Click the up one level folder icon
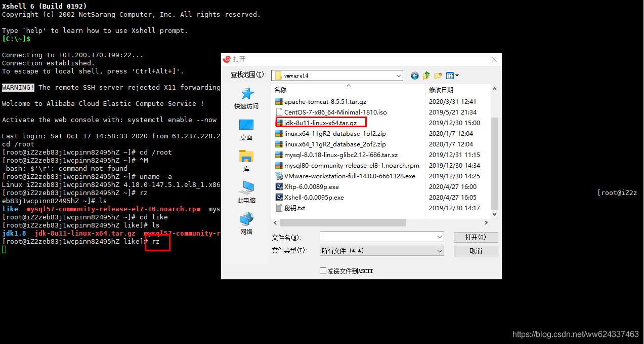The width and height of the screenshot is (644, 344). 426,75
